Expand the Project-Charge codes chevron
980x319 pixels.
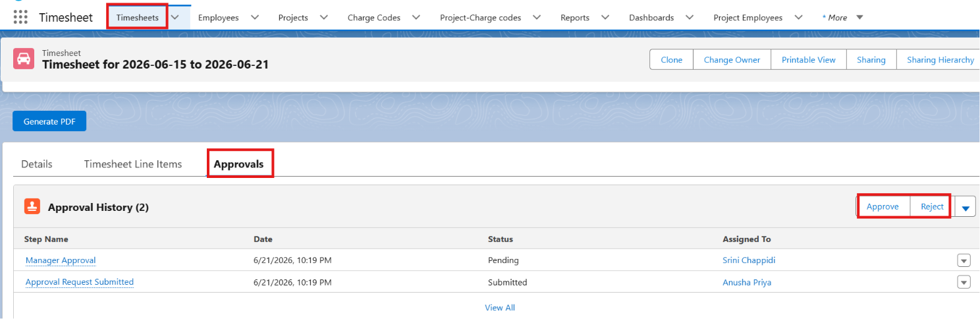537,17
